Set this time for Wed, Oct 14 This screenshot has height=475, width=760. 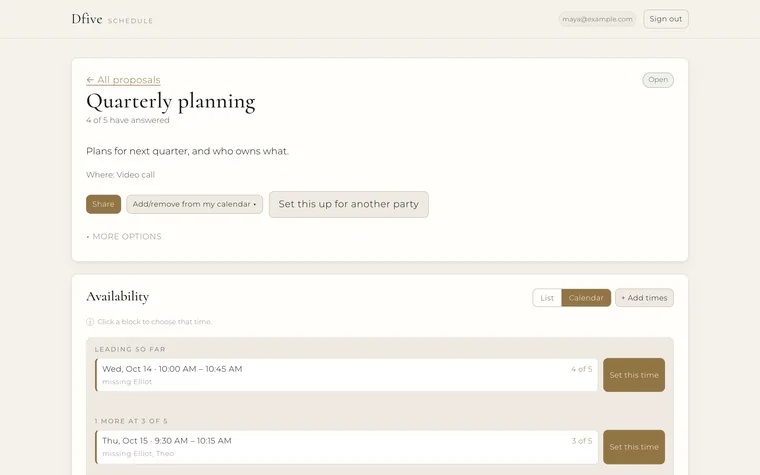point(633,375)
